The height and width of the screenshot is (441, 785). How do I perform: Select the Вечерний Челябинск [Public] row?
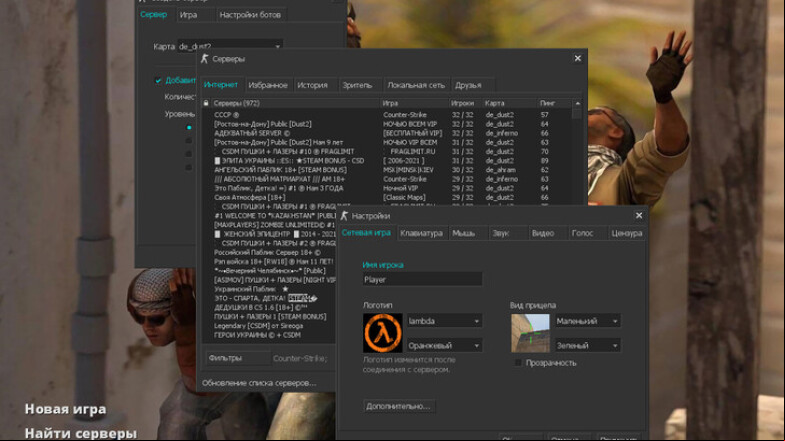[269, 271]
